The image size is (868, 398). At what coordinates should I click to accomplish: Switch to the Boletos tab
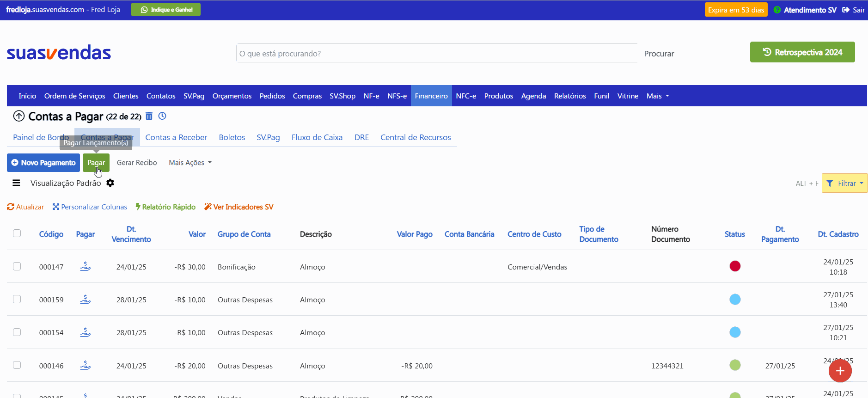click(232, 137)
